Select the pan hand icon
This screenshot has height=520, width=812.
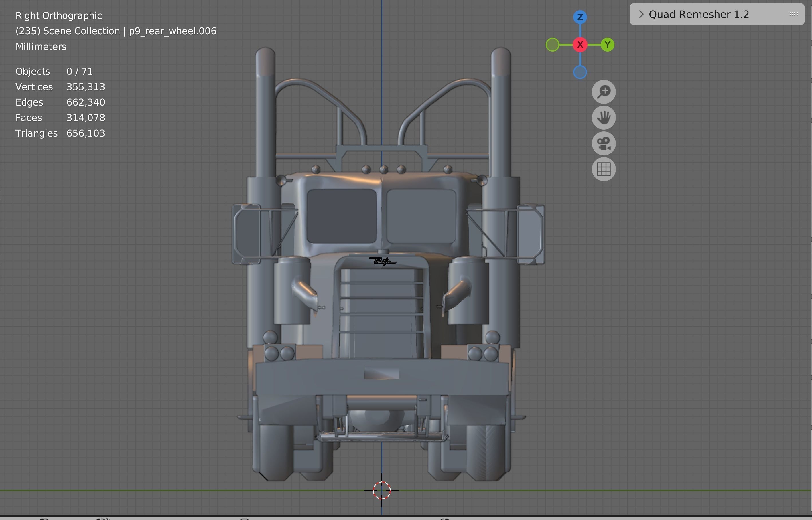[604, 118]
